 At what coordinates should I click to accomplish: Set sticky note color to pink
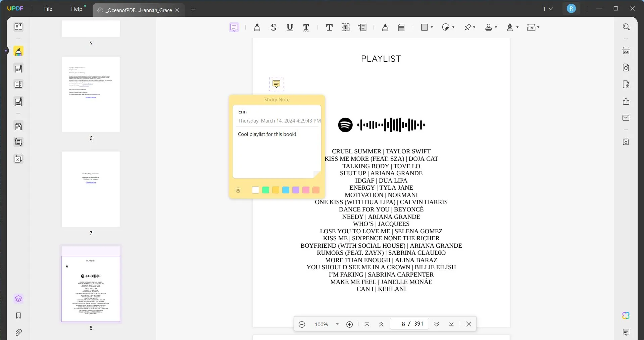click(306, 190)
